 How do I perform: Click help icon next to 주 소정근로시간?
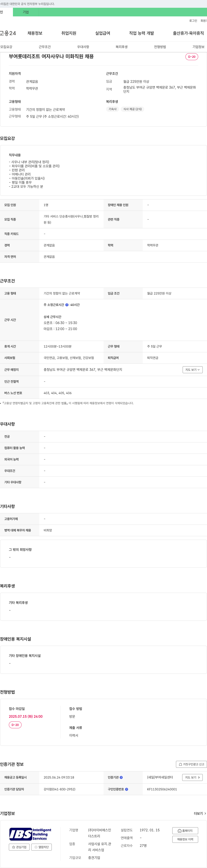[x=67, y=305]
